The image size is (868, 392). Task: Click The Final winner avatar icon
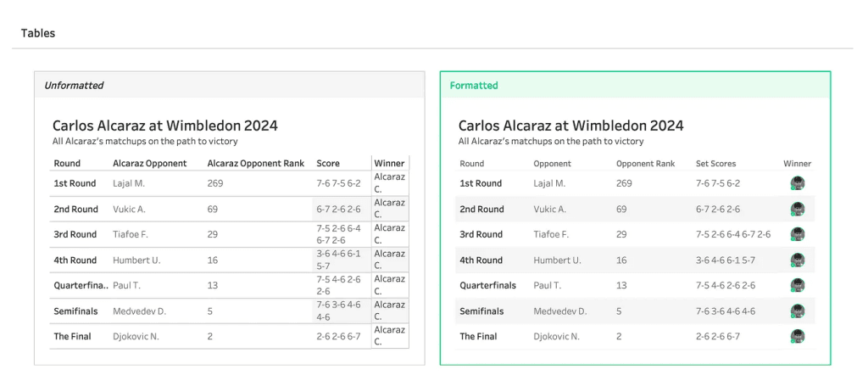tap(797, 336)
